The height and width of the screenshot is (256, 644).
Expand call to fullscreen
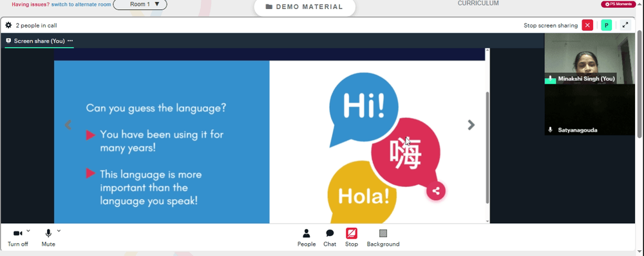pyautogui.click(x=625, y=25)
